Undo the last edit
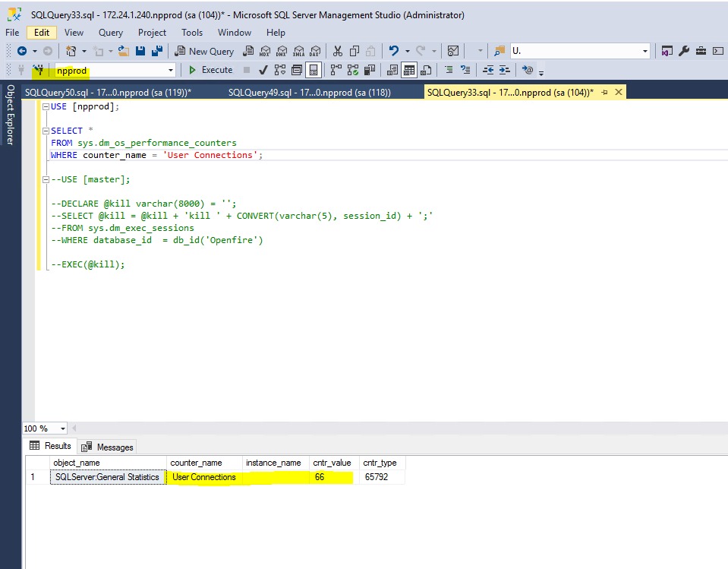 [x=394, y=51]
